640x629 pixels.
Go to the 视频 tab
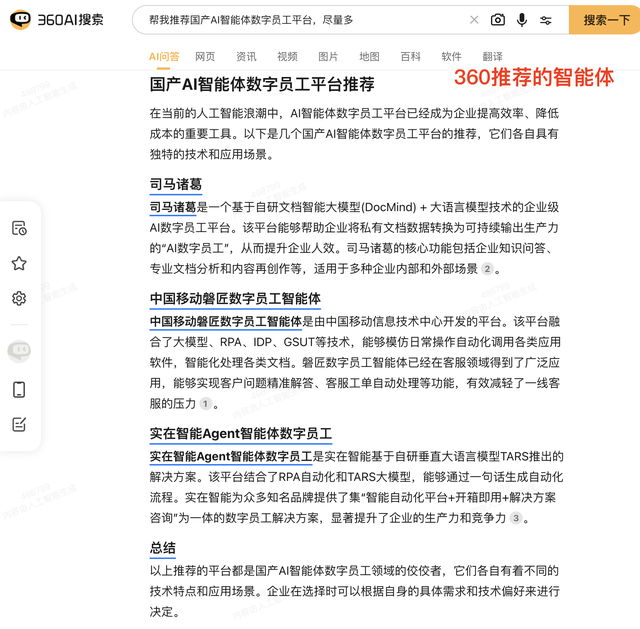(287, 56)
